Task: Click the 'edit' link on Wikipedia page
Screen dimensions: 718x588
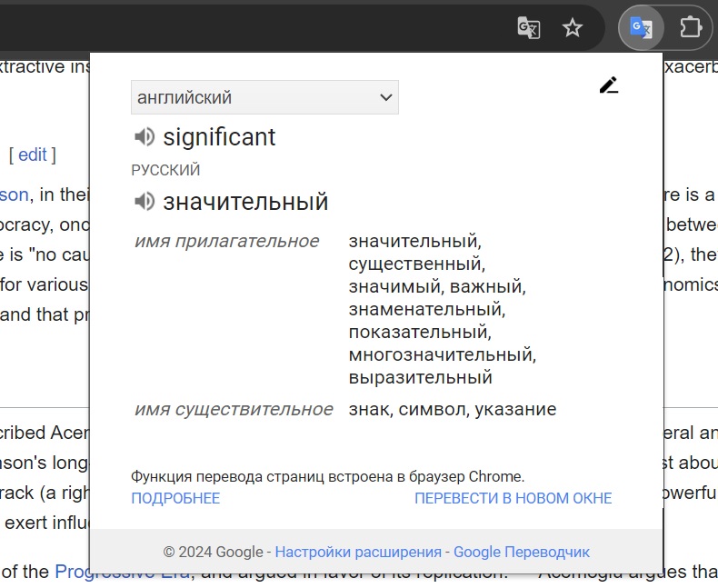Action: [x=33, y=154]
